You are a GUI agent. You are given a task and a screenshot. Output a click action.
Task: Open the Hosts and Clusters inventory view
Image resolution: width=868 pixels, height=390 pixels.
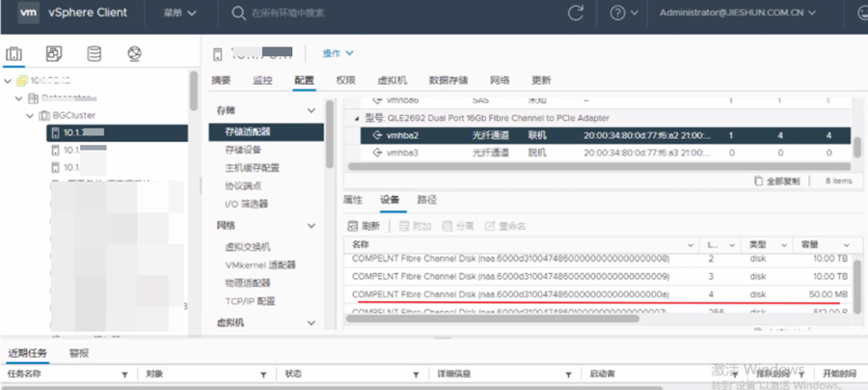(x=14, y=54)
